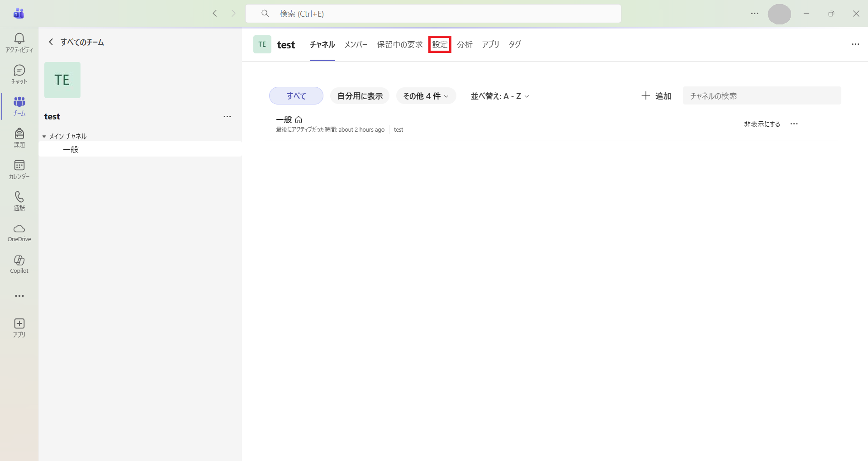This screenshot has width=868, height=461.
Task: Collapse the メイン チャネル section
Action: pos(44,136)
